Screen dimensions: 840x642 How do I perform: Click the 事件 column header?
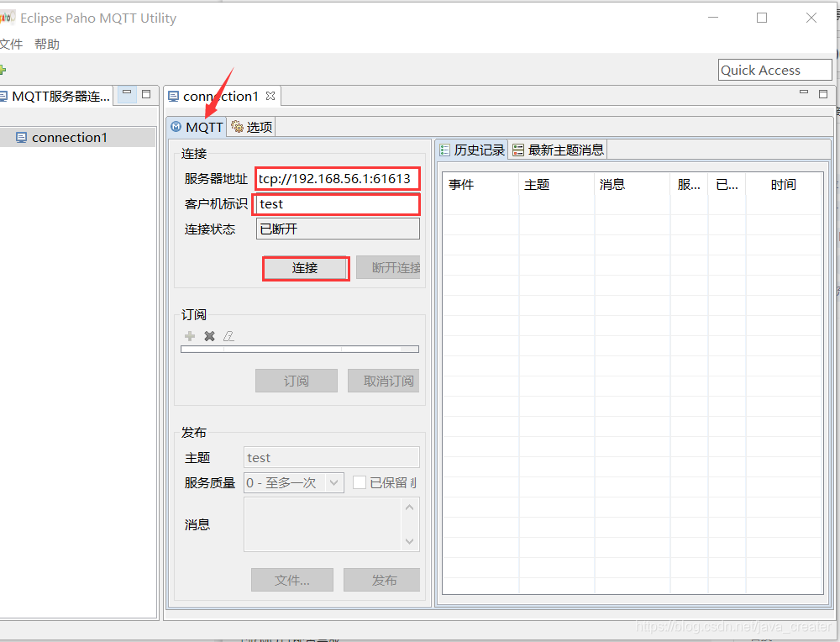click(x=480, y=185)
